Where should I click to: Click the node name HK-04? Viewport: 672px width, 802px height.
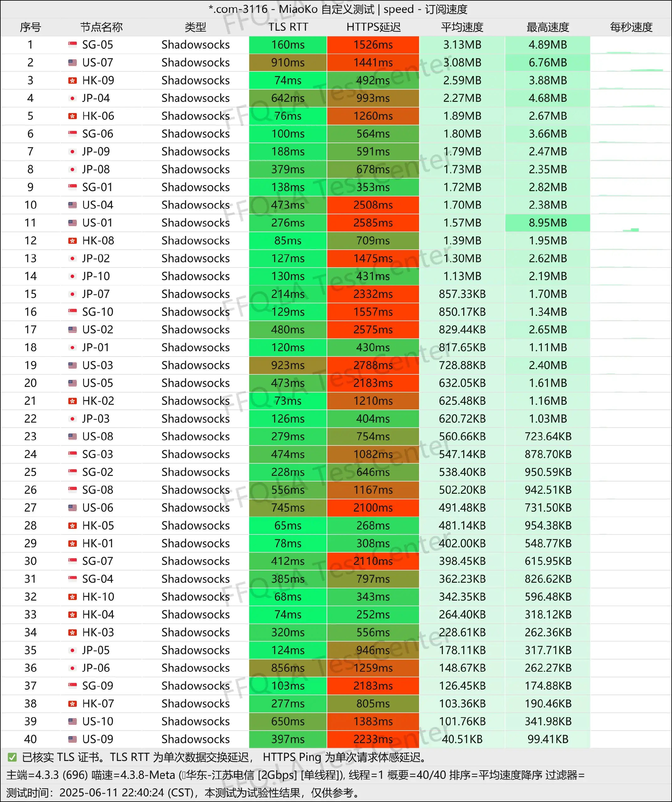click(98, 614)
